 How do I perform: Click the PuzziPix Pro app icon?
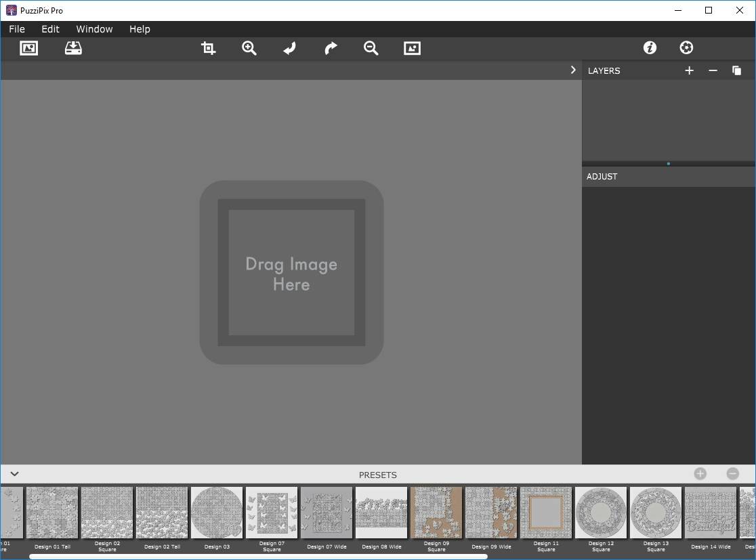pyautogui.click(x=11, y=10)
